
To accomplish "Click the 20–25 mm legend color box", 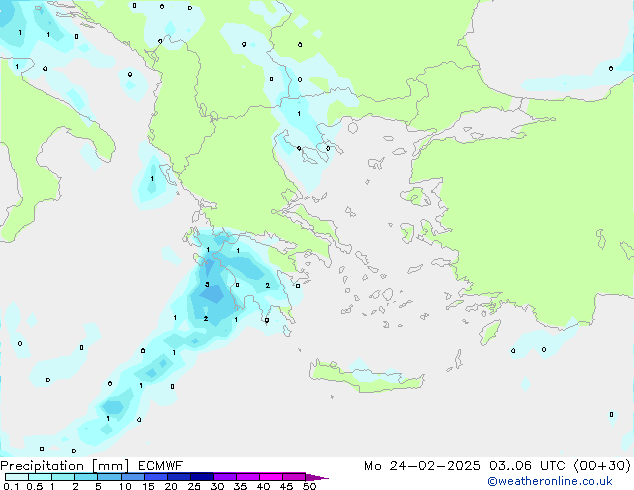I will click(179, 477).
